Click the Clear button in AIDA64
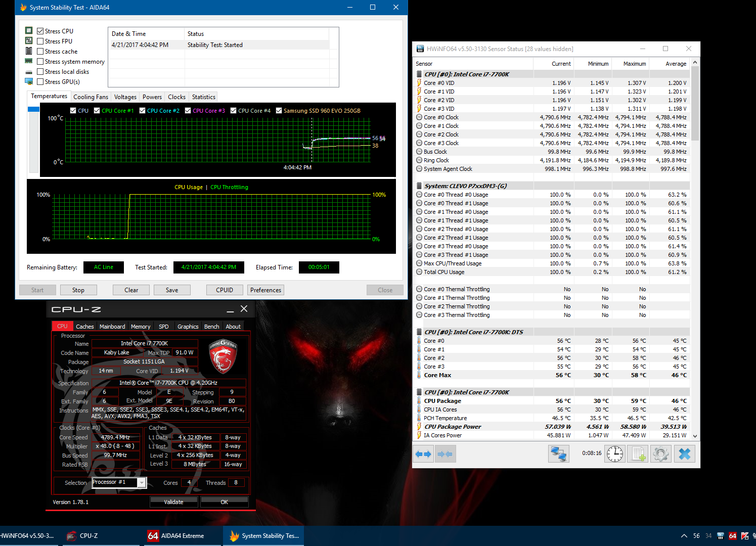 [131, 290]
